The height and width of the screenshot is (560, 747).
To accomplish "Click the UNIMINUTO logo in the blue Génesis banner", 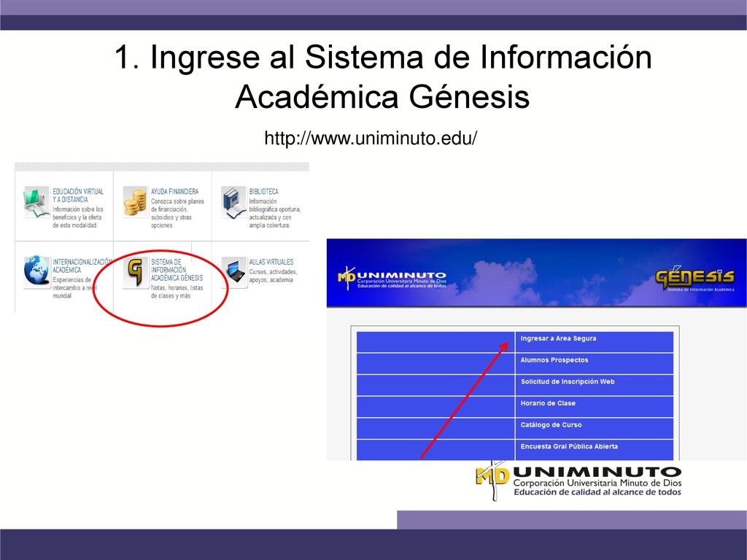I will (x=392, y=278).
